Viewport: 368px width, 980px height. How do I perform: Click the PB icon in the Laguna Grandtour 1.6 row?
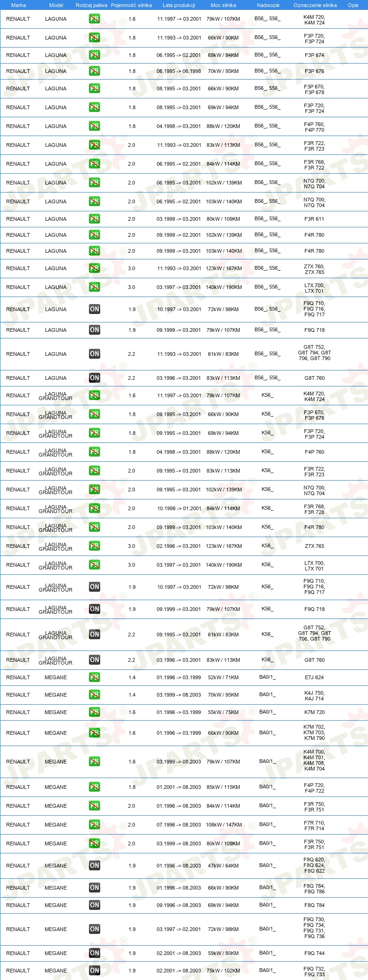pos(95,395)
